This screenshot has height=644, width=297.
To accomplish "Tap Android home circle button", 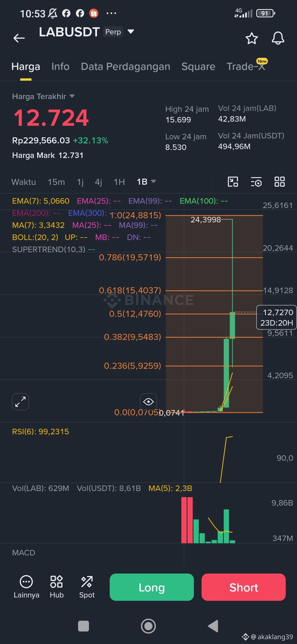I will 148,626.
